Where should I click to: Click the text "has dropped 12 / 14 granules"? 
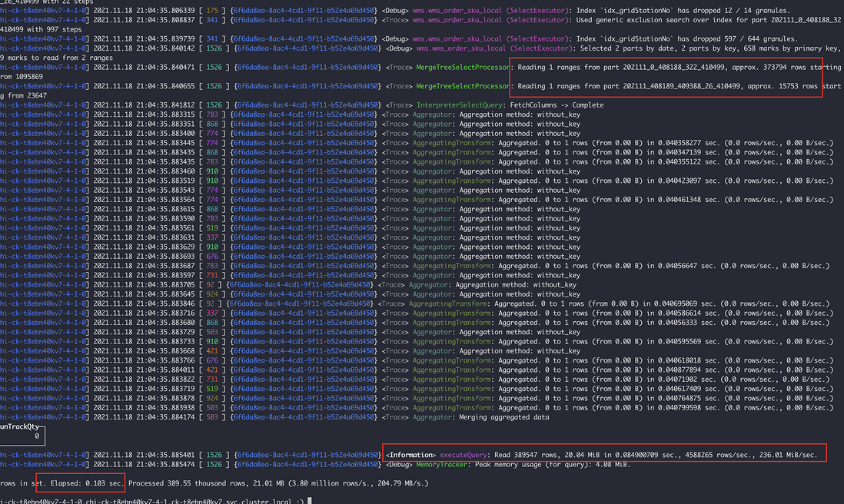click(x=733, y=10)
